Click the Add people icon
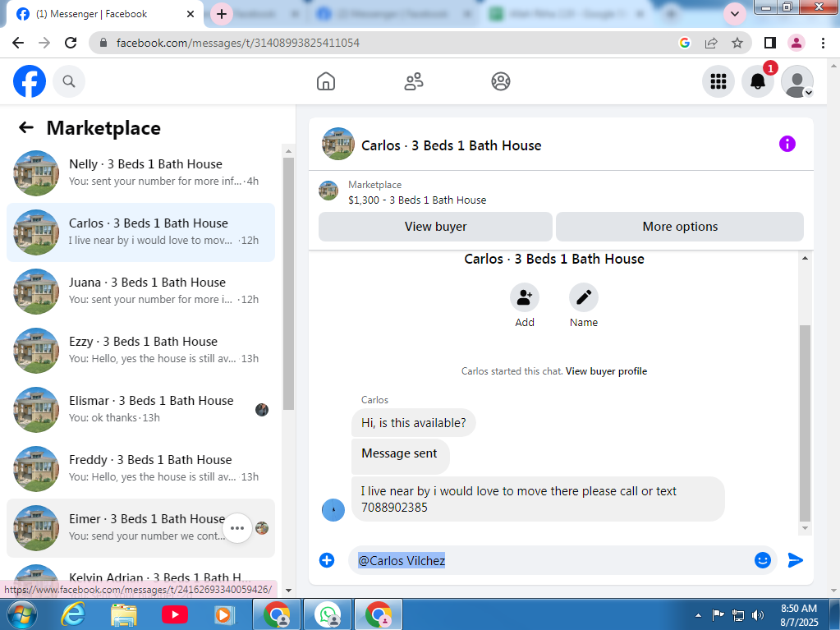Screen dimensions: 840x630 point(525,297)
